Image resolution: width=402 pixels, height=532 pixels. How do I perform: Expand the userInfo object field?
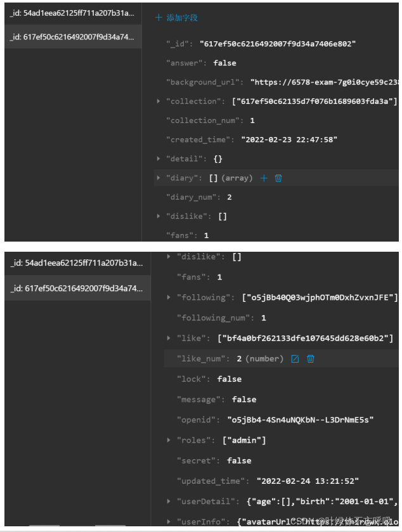168,521
